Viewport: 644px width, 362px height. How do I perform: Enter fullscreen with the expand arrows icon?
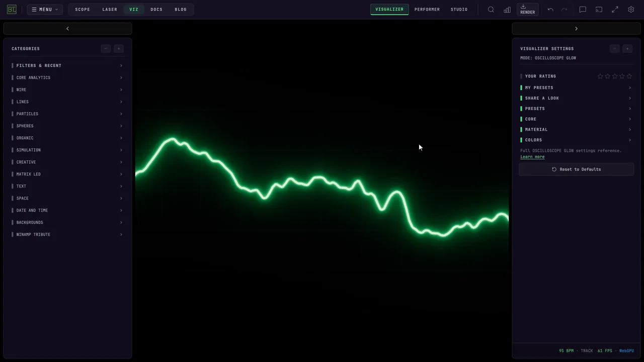click(615, 10)
